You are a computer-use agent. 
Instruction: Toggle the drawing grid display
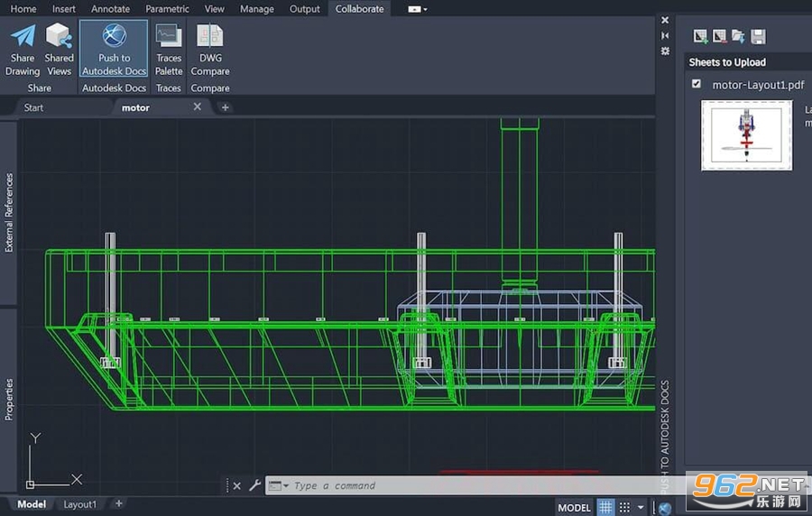tap(605, 507)
